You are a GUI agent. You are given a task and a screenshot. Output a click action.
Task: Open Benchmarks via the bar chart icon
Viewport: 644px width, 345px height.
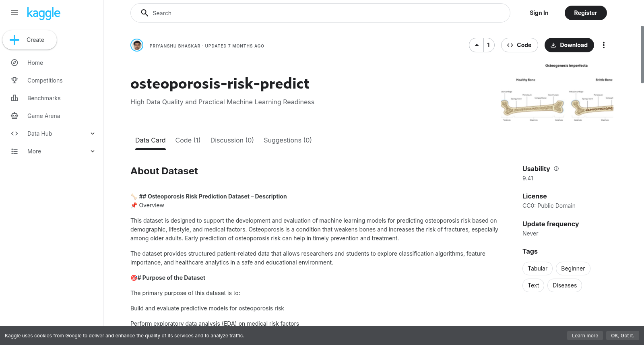(14, 98)
